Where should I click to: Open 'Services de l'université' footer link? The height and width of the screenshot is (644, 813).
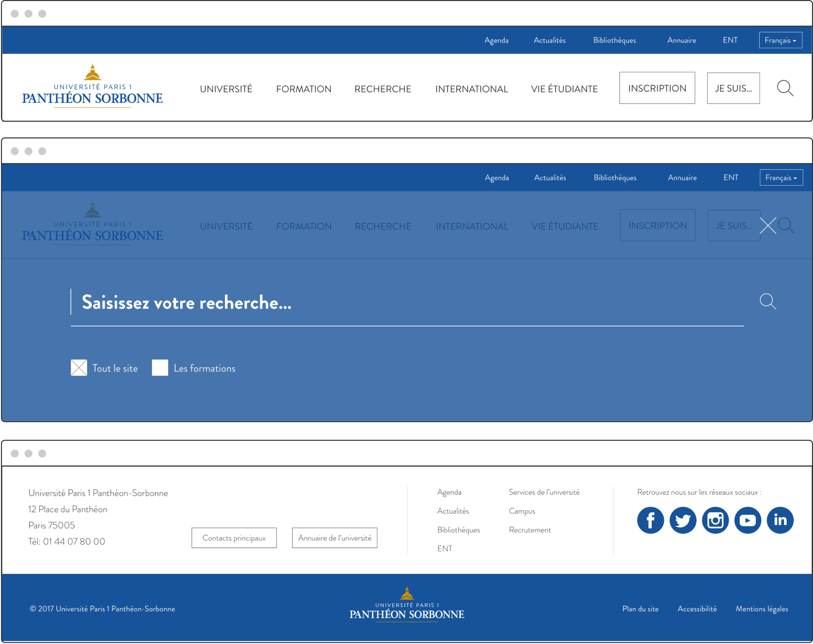click(x=544, y=492)
